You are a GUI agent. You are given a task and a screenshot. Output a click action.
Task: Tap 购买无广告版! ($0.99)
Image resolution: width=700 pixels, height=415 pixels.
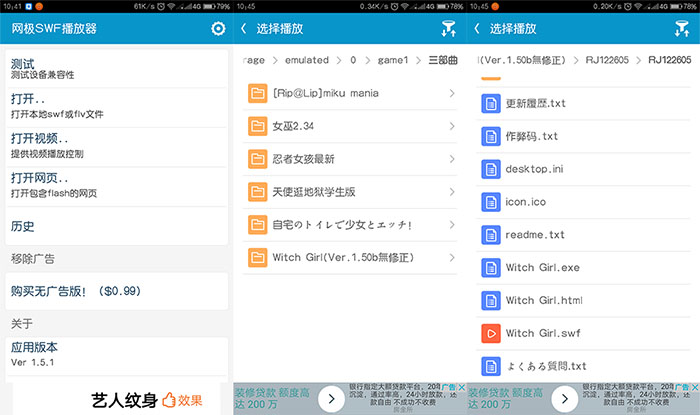pos(117,291)
